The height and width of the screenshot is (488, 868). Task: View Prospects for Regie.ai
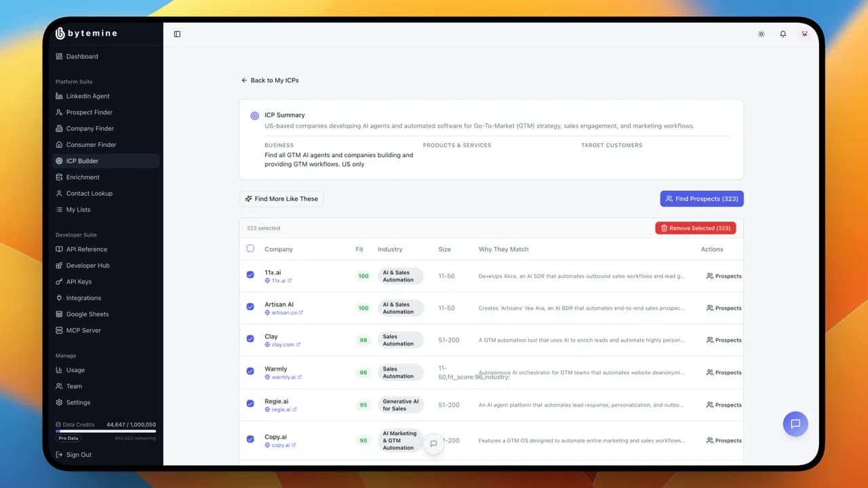point(724,405)
